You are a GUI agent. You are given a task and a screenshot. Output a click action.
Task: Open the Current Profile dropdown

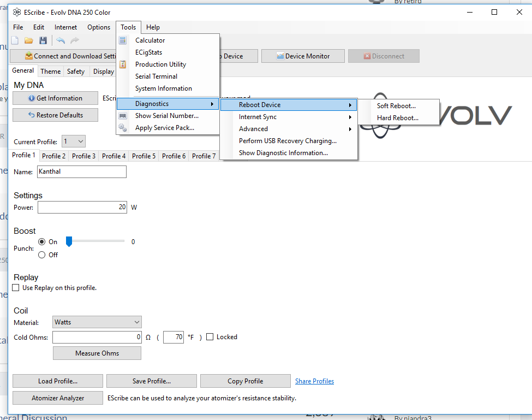(74, 141)
